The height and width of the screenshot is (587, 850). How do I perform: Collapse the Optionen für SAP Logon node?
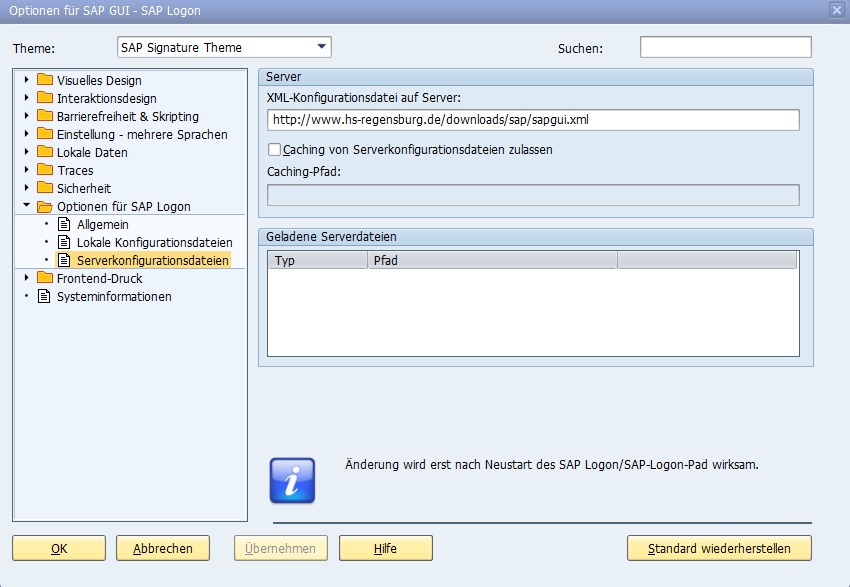[x=27, y=206]
